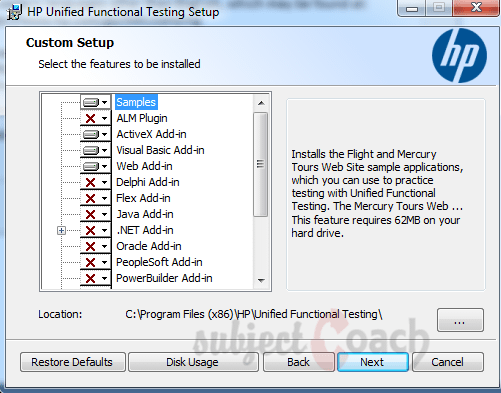Viewport: 501px width, 393px height.
Task: Expand the .NET Add-in tree node
Action: point(61,230)
